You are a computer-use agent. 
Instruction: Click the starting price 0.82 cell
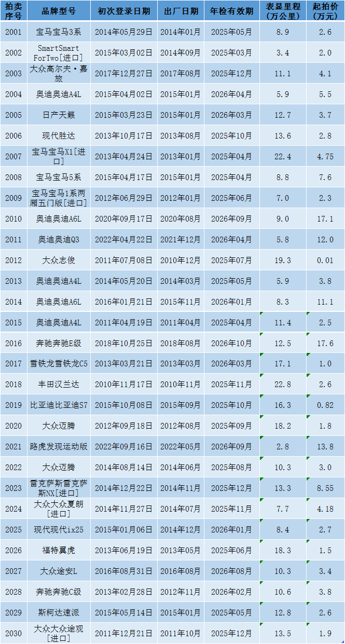click(x=325, y=405)
